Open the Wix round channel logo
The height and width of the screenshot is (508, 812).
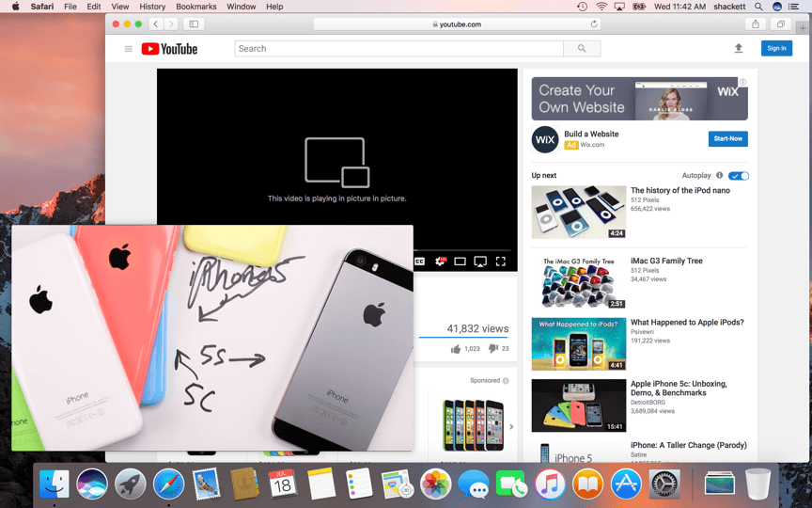coord(545,139)
